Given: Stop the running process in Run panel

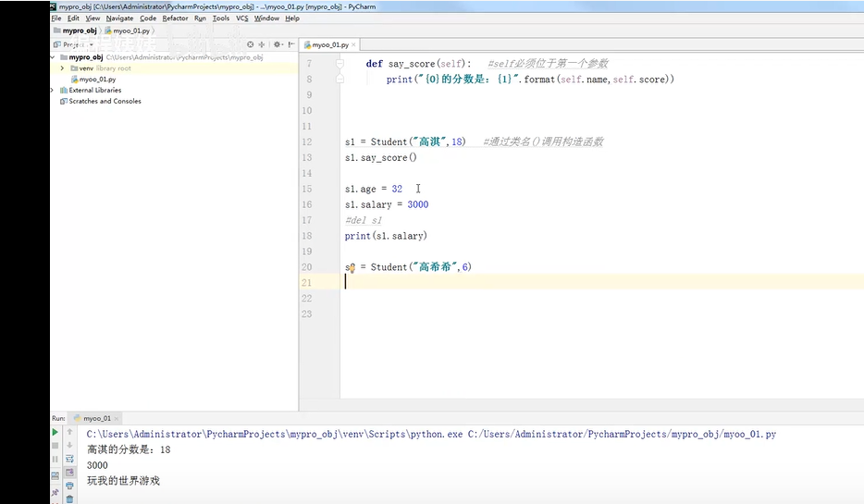Looking at the screenshot, I should tap(56, 446).
